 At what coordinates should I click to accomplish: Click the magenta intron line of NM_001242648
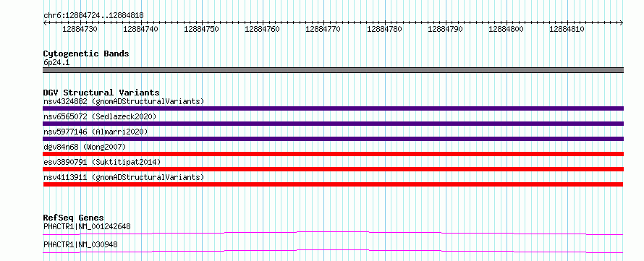(x=333, y=232)
